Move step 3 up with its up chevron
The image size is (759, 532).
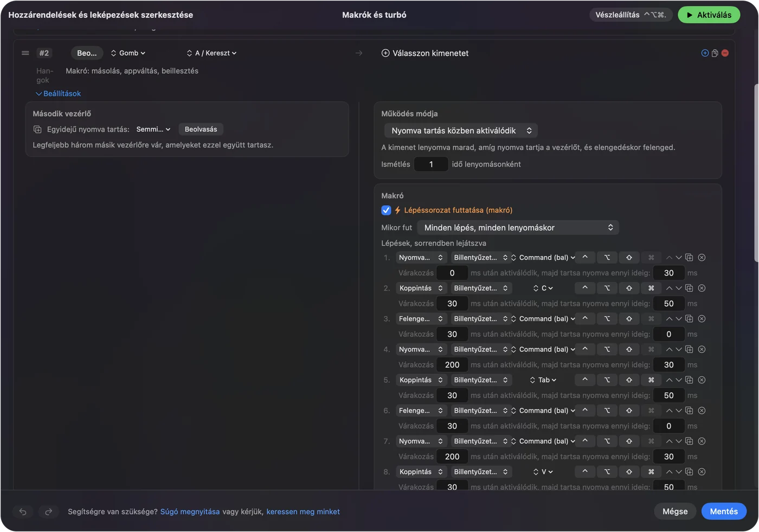point(669,319)
